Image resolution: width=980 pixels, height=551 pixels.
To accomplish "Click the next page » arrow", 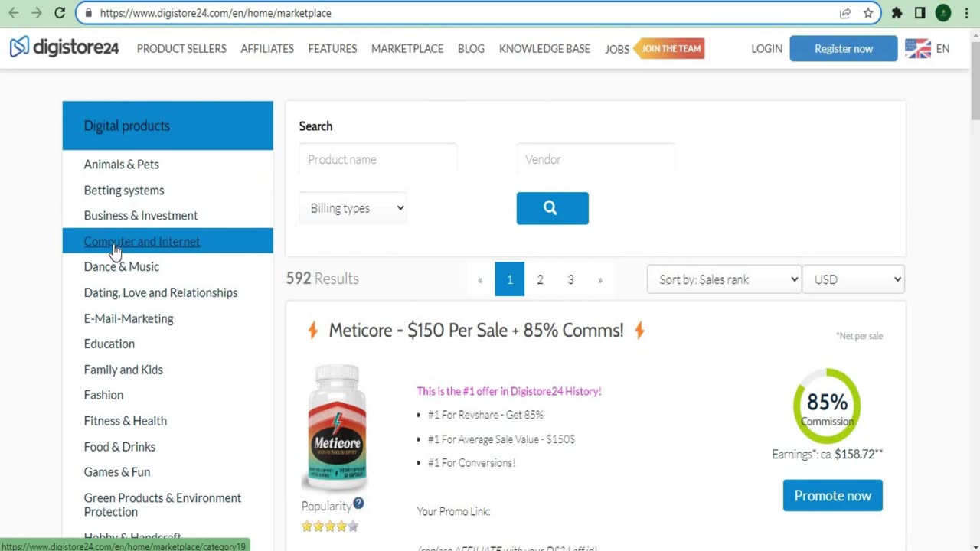I will (599, 280).
